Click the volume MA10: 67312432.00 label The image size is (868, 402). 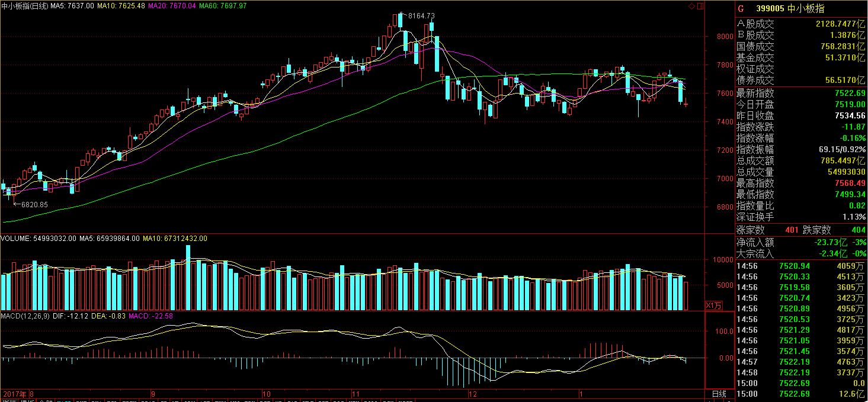175,238
